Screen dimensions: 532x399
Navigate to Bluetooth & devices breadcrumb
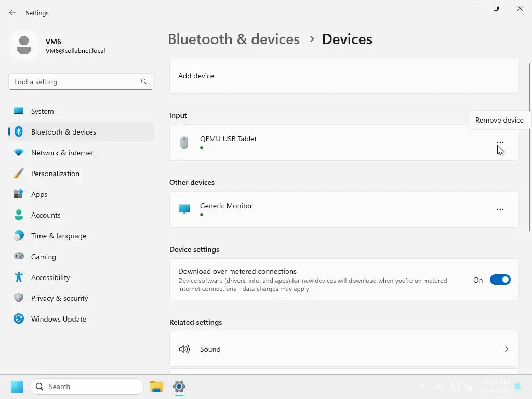click(x=234, y=39)
